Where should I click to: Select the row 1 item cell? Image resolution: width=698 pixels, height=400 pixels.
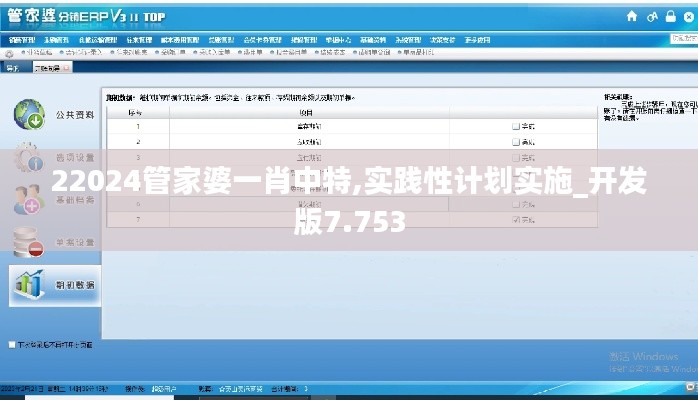(x=309, y=126)
